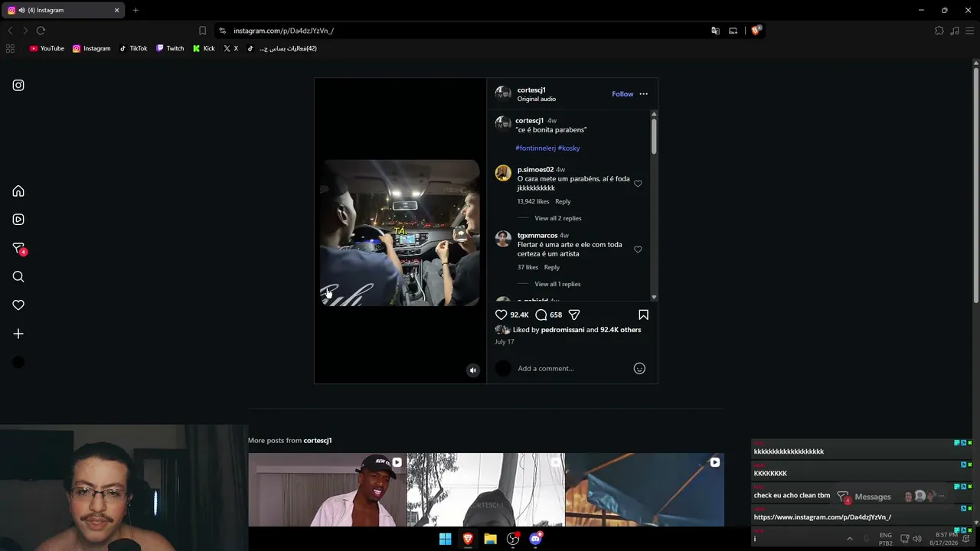Screen dimensions: 980x551
Task: Open the more posts thumbnail with capped man
Action: tap(327, 490)
